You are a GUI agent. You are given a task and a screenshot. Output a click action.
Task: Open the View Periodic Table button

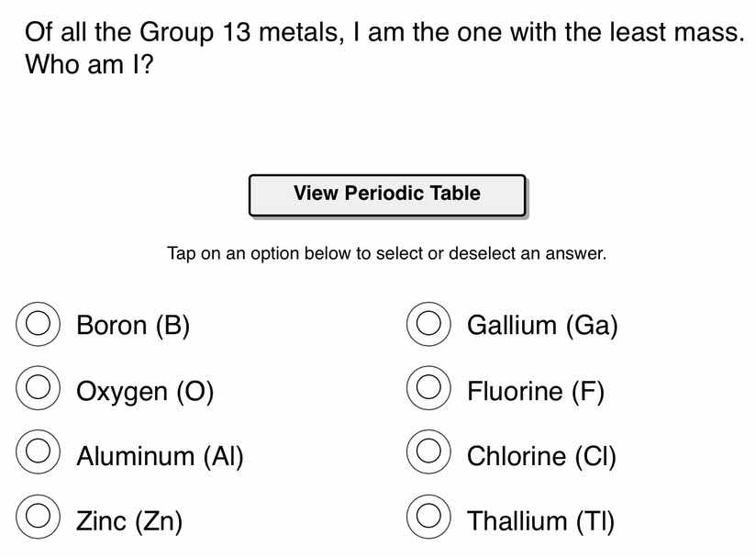pyautogui.click(x=386, y=194)
